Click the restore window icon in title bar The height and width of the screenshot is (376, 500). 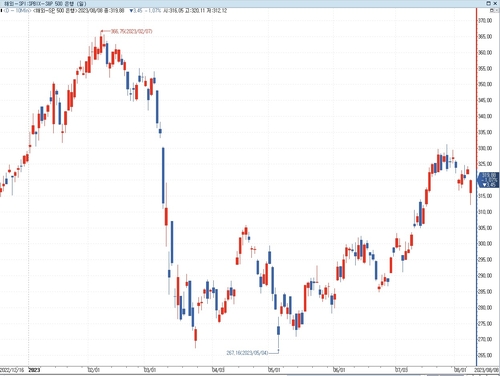pos(488,3)
